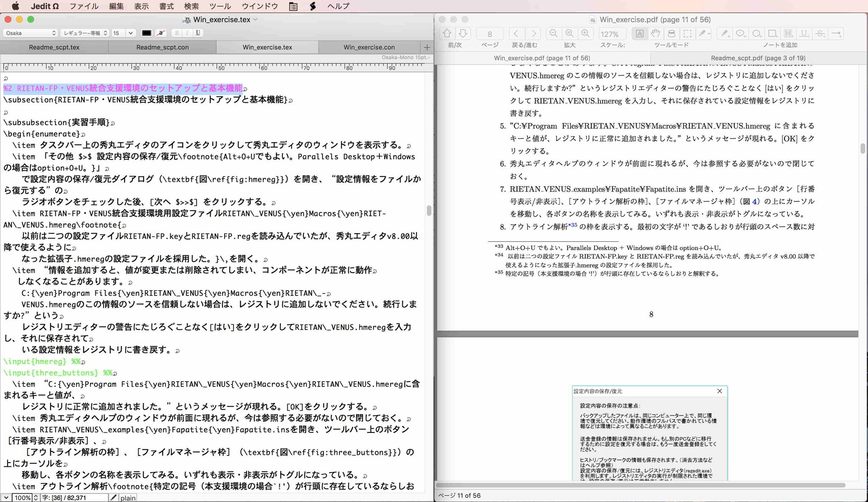Switch to Readme_scpt.tex tab
The width and height of the screenshot is (868, 502).
pyautogui.click(x=54, y=47)
